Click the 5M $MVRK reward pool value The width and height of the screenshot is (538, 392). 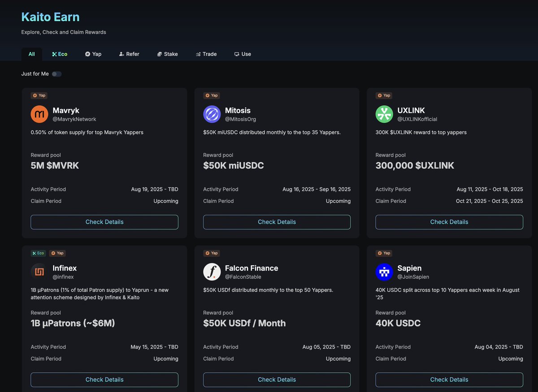point(55,166)
